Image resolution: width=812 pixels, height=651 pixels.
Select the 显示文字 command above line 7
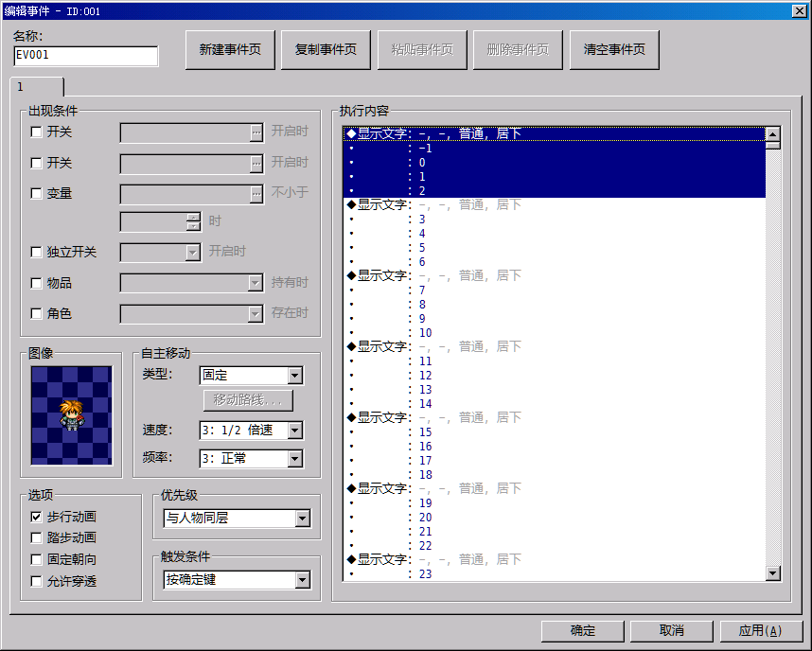pyautogui.click(x=554, y=276)
